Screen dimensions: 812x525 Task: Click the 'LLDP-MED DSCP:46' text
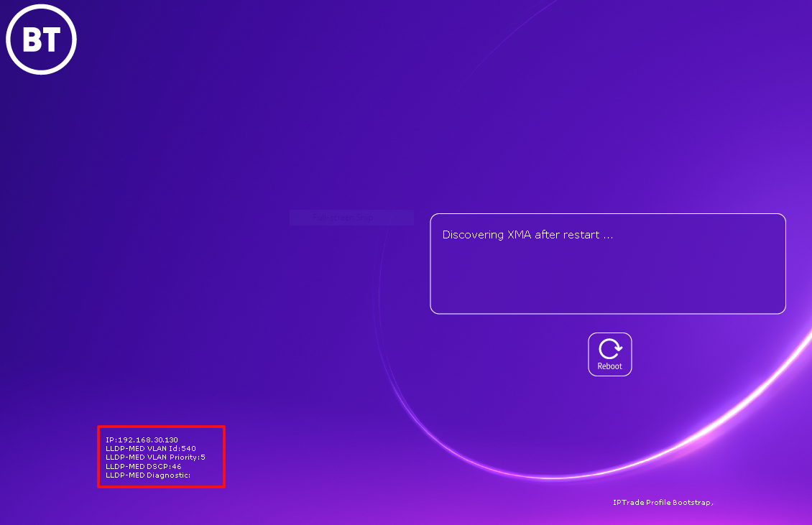click(x=144, y=467)
